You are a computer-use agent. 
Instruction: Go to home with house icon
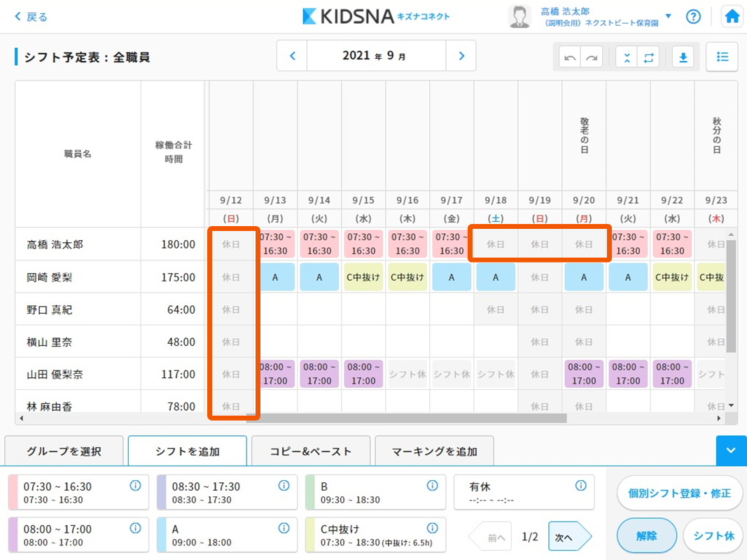(732, 17)
